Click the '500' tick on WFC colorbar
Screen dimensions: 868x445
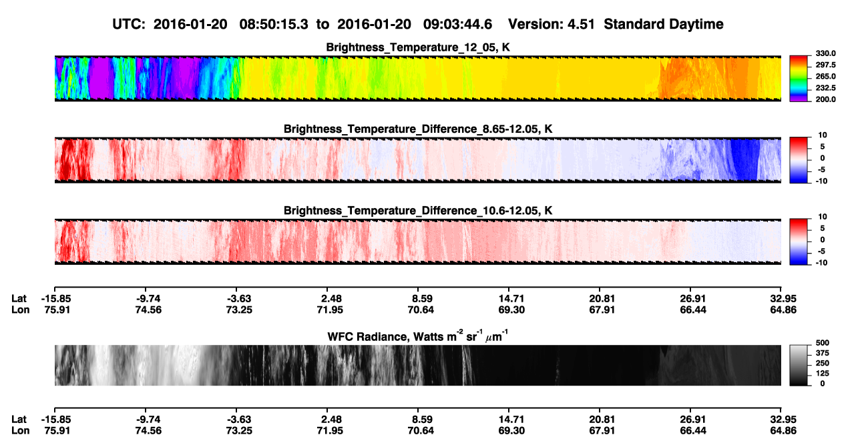click(823, 343)
